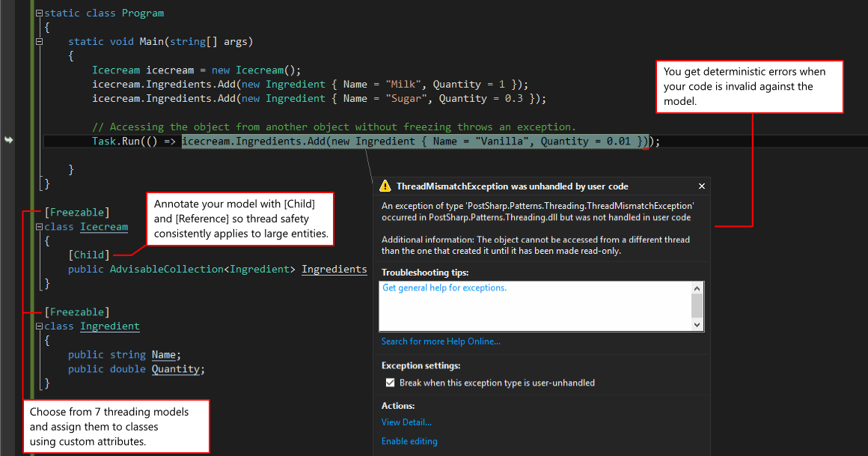Click troubleshooting tips scroll down arrow
Viewport: 868px width, 456px height.
click(x=697, y=325)
